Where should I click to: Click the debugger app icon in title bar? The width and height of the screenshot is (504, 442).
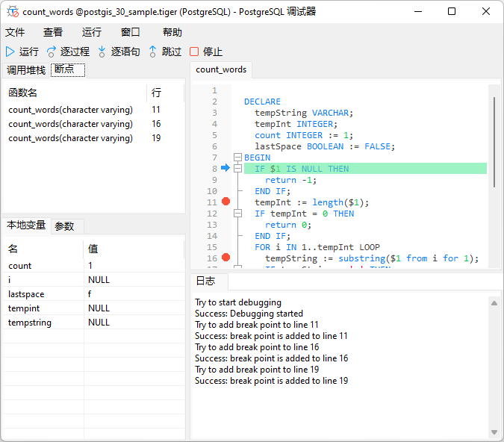click(12, 12)
